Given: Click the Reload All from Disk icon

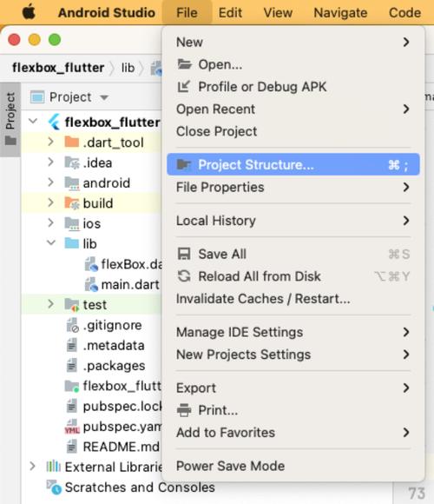Looking at the screenshot, I should point(184,276).
